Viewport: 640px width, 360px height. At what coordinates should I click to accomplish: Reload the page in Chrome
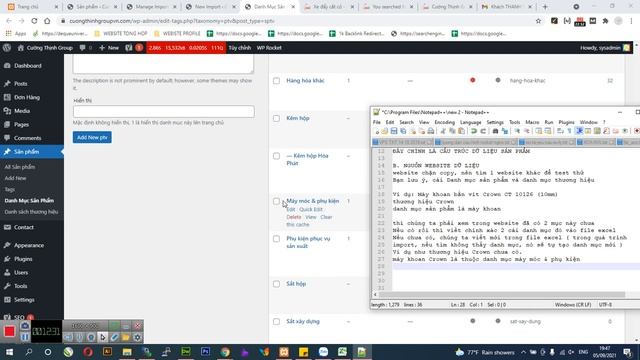click(x=34, y=21)
